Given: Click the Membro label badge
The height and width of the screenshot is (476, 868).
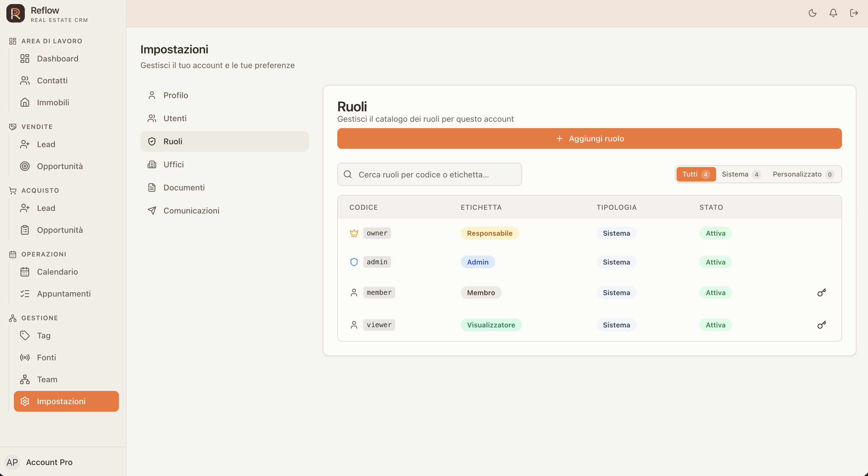Looking at the screenshot, I should [481, 293].
